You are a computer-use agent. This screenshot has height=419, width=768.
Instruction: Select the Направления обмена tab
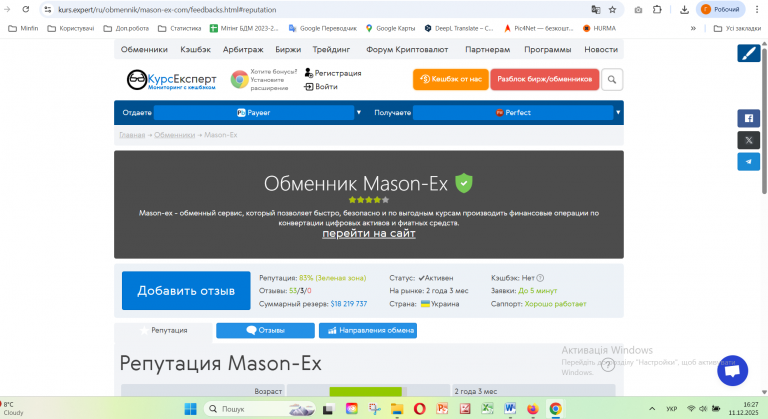pos(368,330)
